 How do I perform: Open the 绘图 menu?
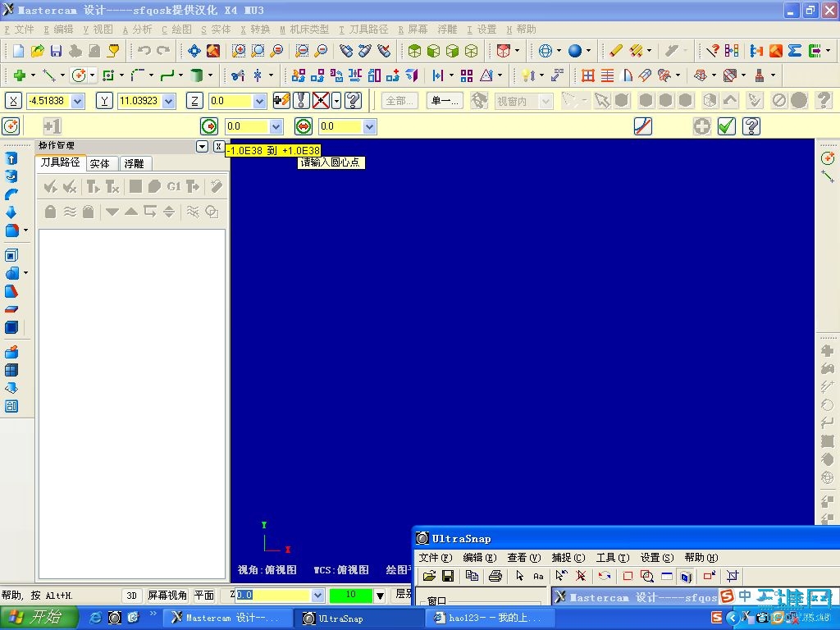click(177, 30)
